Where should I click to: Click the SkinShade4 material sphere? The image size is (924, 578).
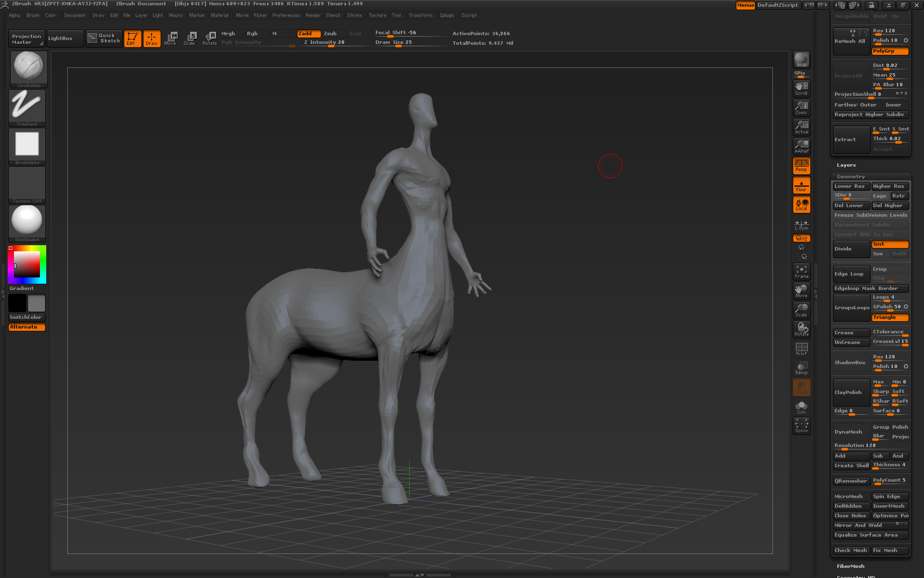click(x=27, y=222)
